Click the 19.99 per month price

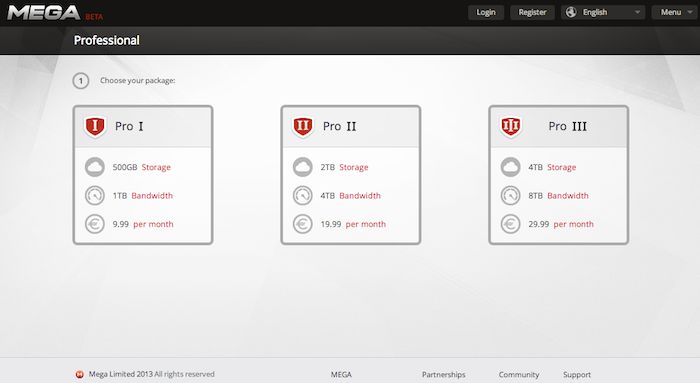click(x=353, y=224)
